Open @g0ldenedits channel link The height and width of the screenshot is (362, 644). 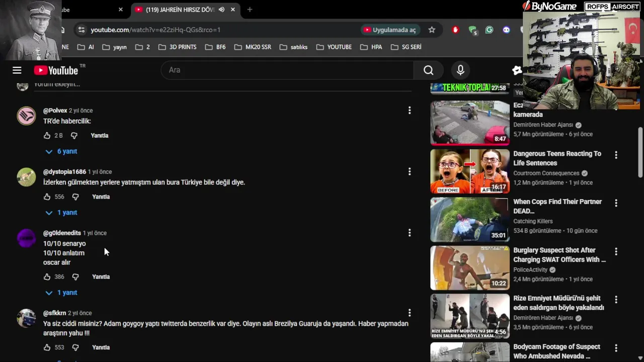[62, 233]
